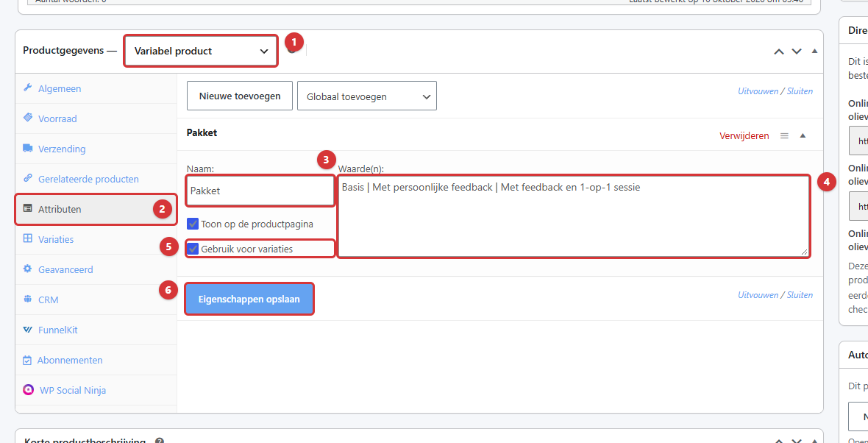Click the Naam input field containing Pakket
The width and height of the screenshot is (868, 443).
260,191
